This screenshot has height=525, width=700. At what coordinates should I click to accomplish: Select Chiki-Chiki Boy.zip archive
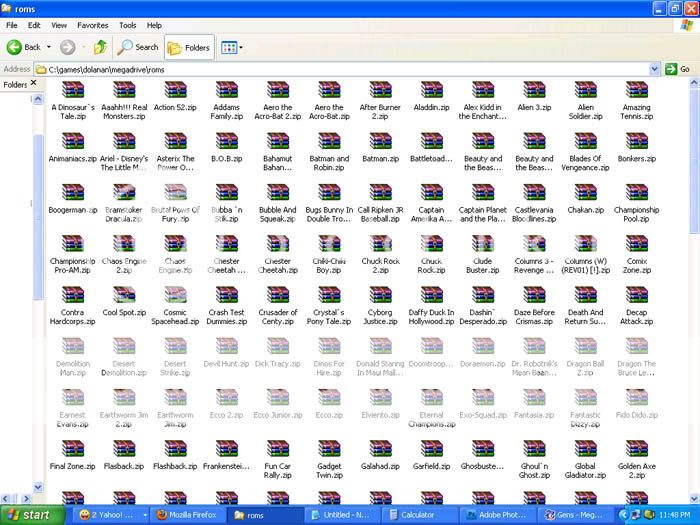point(329,254)
